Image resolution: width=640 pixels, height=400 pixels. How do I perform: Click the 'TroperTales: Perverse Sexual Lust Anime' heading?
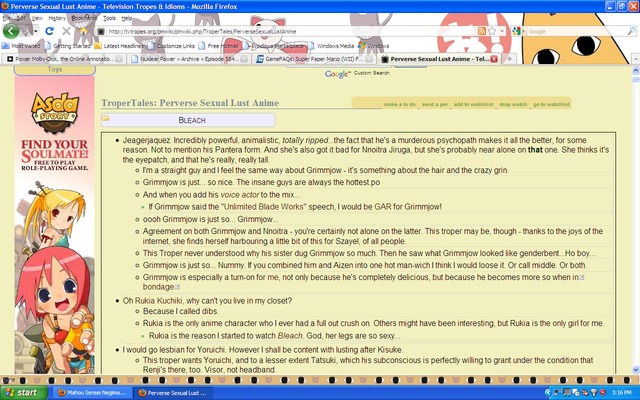(190, 103)
